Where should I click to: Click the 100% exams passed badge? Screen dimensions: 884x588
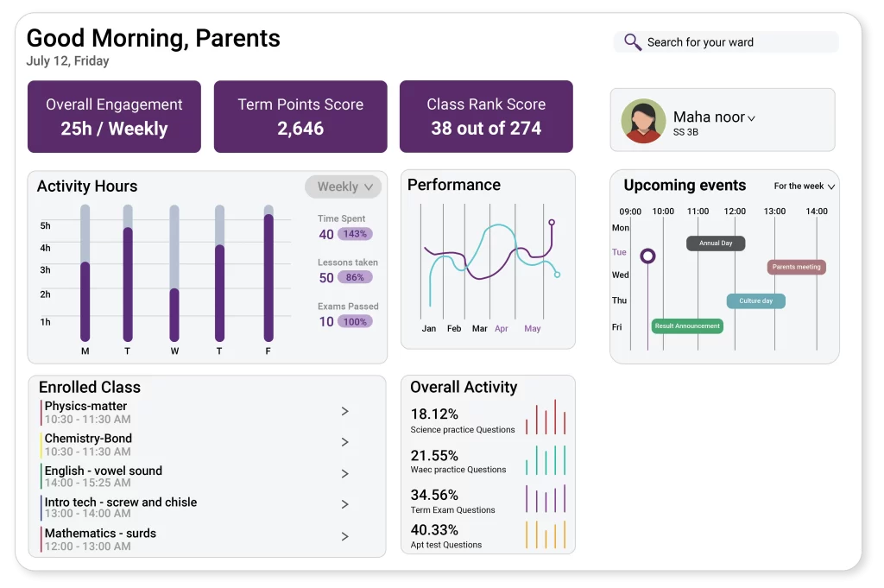355,322
